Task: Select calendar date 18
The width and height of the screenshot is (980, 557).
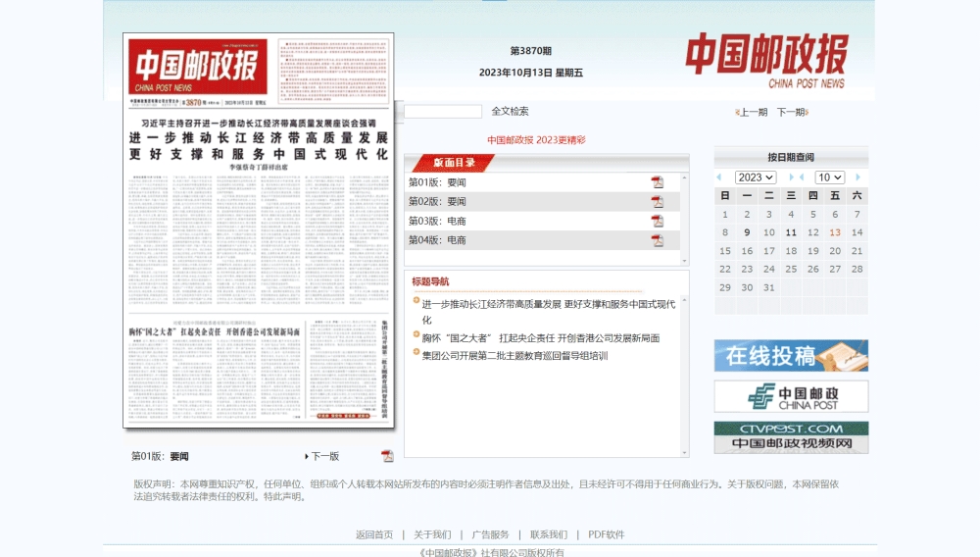Action: [791, 251]
